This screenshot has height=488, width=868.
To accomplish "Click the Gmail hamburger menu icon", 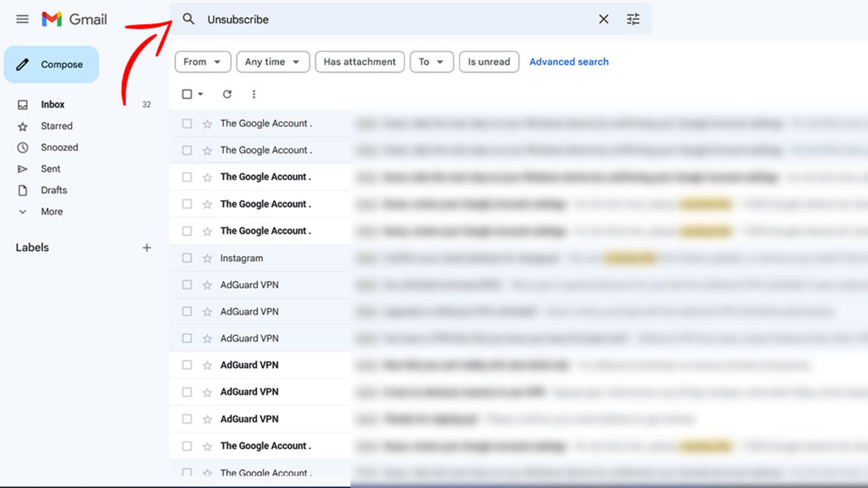I will (x=22, y=19).
